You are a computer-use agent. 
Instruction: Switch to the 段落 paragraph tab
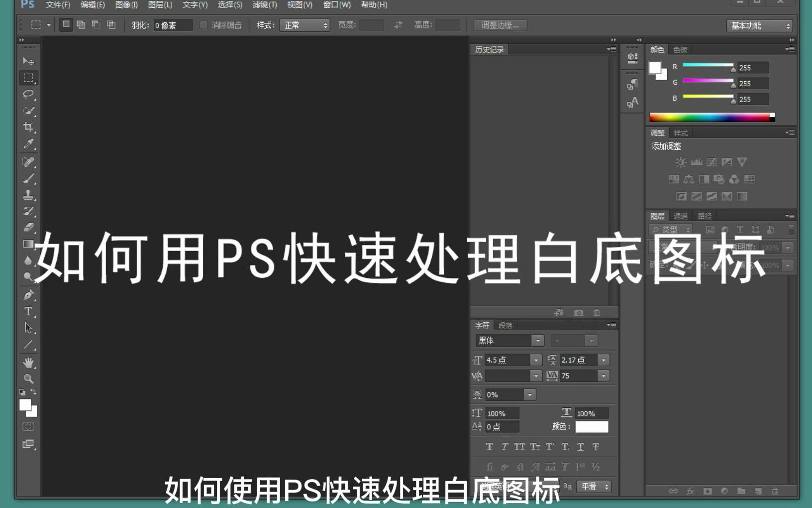(x=506, y=325)
